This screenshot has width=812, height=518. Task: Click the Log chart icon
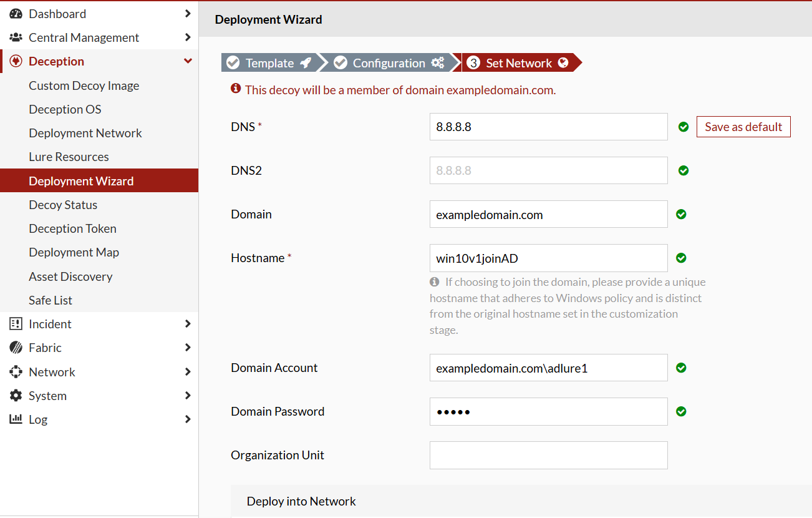click(x=16, y=419)
